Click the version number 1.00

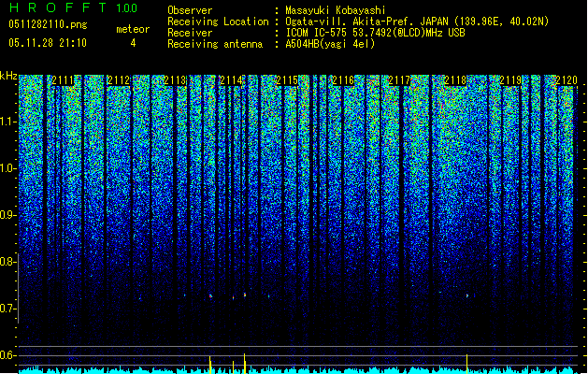[x=126, y=8]
